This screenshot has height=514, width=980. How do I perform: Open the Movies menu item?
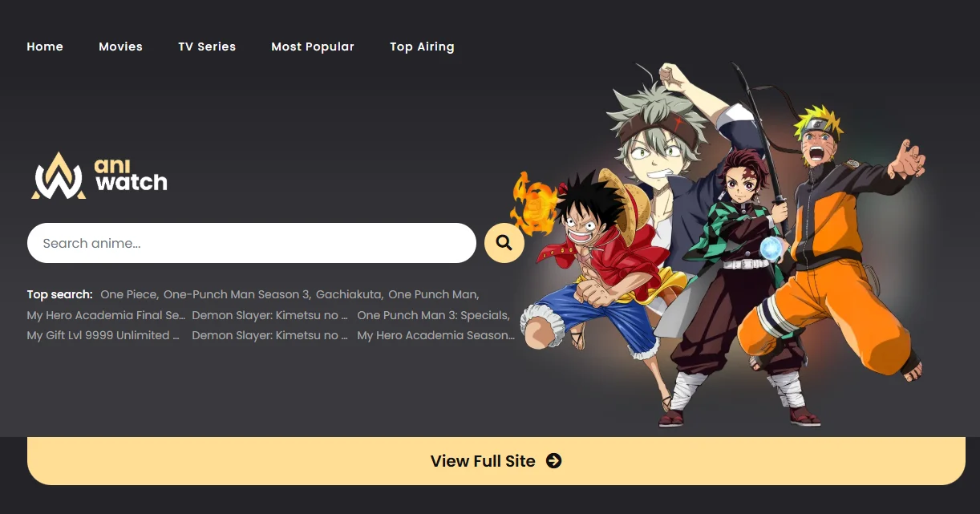120,47
